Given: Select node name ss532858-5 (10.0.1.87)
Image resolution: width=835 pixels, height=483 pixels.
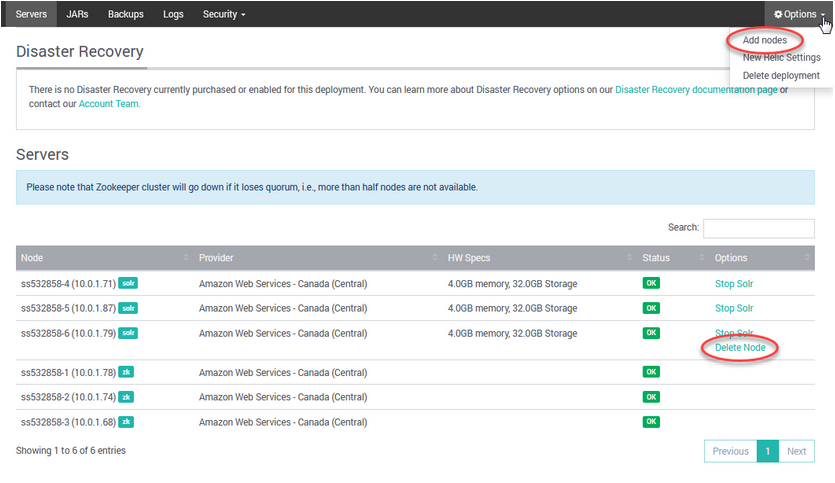Looking at the screenshot, I should (x=68, y=308).
